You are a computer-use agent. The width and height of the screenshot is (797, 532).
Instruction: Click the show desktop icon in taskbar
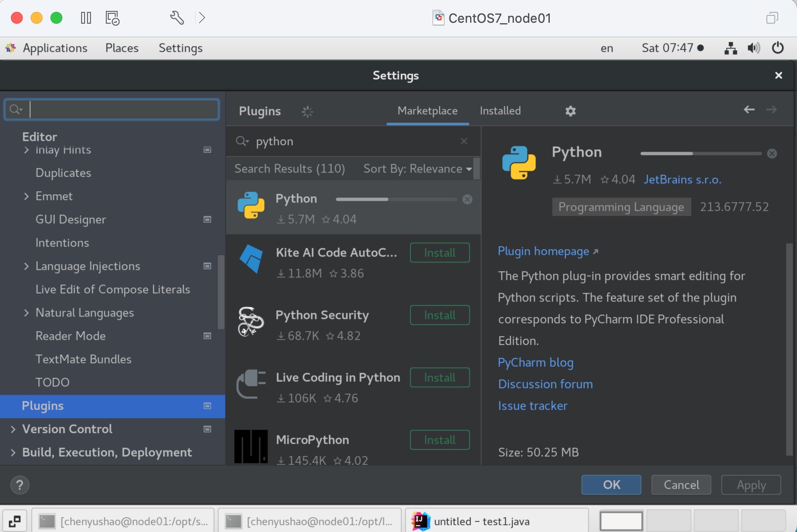[x=15, y=521]
